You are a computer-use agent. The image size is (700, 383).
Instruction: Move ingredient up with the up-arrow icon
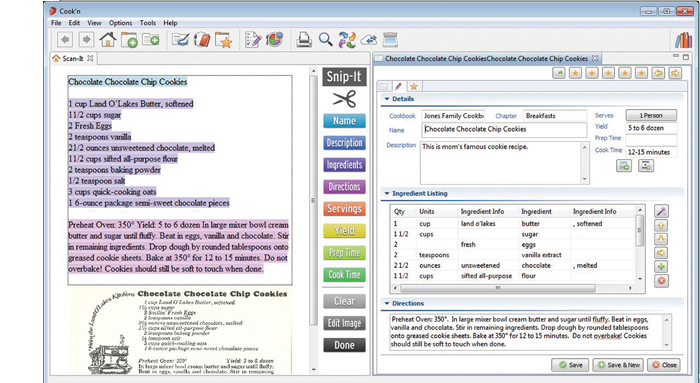(661, 225)
